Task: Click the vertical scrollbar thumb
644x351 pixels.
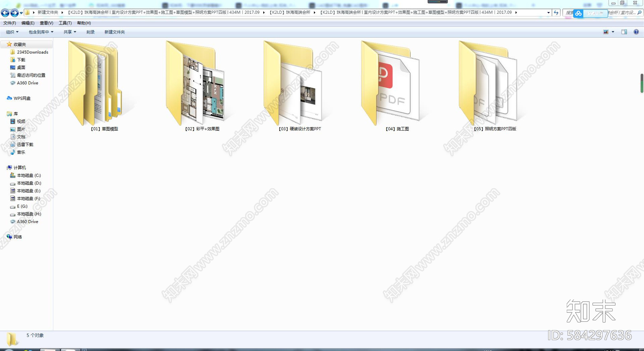Action: pyautogui.click(x=642, y=83)
